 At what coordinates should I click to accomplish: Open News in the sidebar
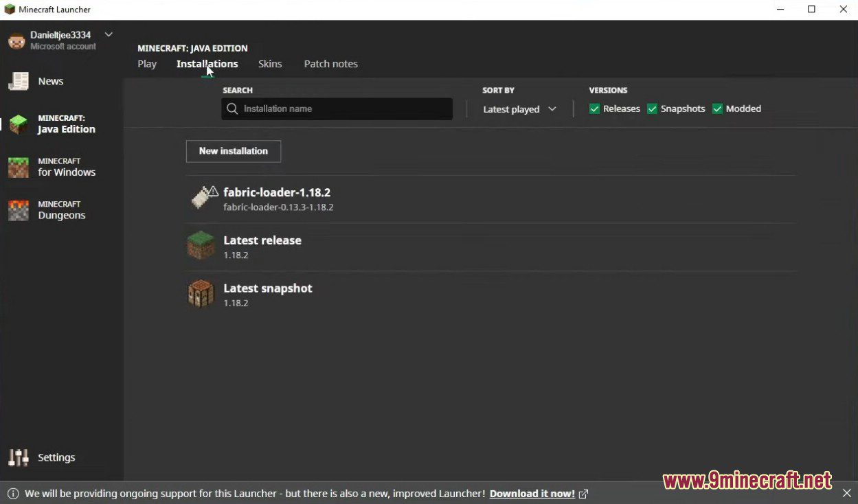point(51,81)
